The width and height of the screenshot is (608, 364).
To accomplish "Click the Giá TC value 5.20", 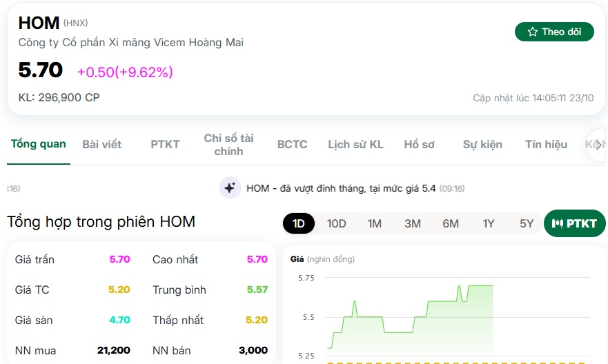I will click(119, 290).
